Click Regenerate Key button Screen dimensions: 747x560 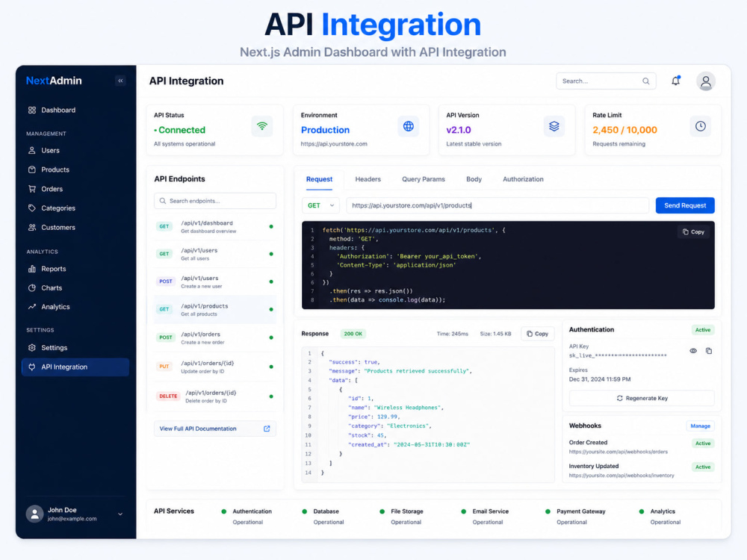tap(642, 398)
